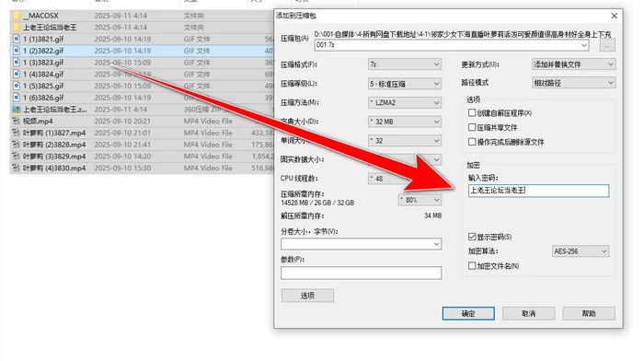Click the 360 ZIP archive icon of 上老王论坛当老王.z...
The height and width of the screenshot is (361, 644).
point(17,110)
